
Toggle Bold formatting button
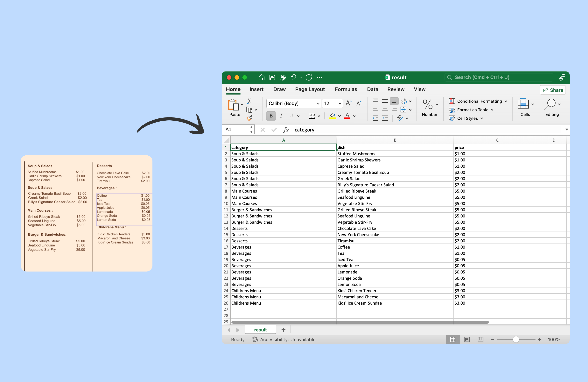point(271,116)
